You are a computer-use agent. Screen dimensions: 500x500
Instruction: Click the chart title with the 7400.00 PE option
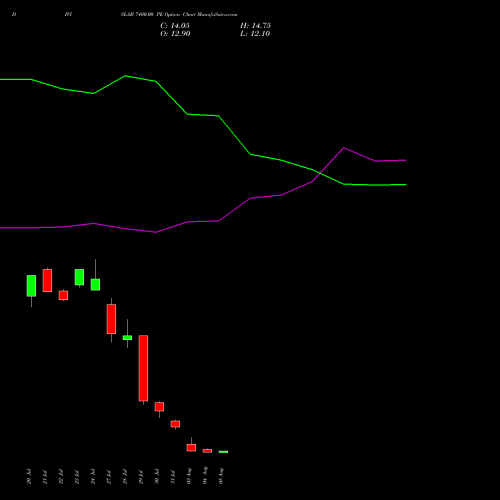pyautogui.click(x=179, y=14)
